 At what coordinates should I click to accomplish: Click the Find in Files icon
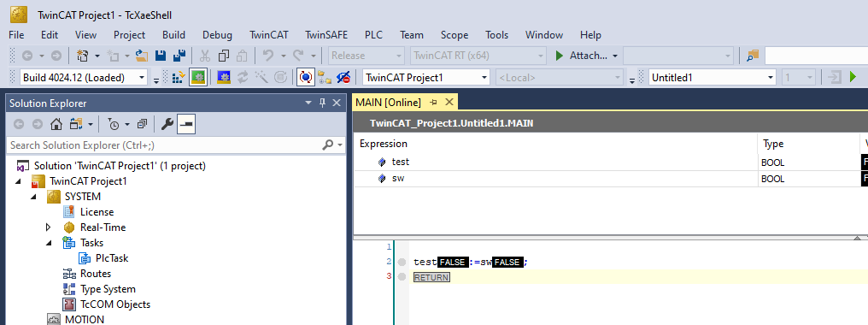(x=752, y=56)
